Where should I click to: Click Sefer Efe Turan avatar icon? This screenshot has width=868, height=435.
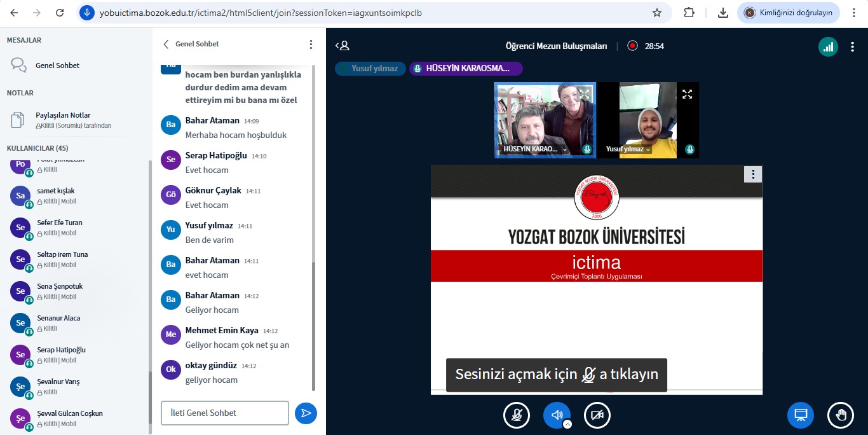coord(20,228)
